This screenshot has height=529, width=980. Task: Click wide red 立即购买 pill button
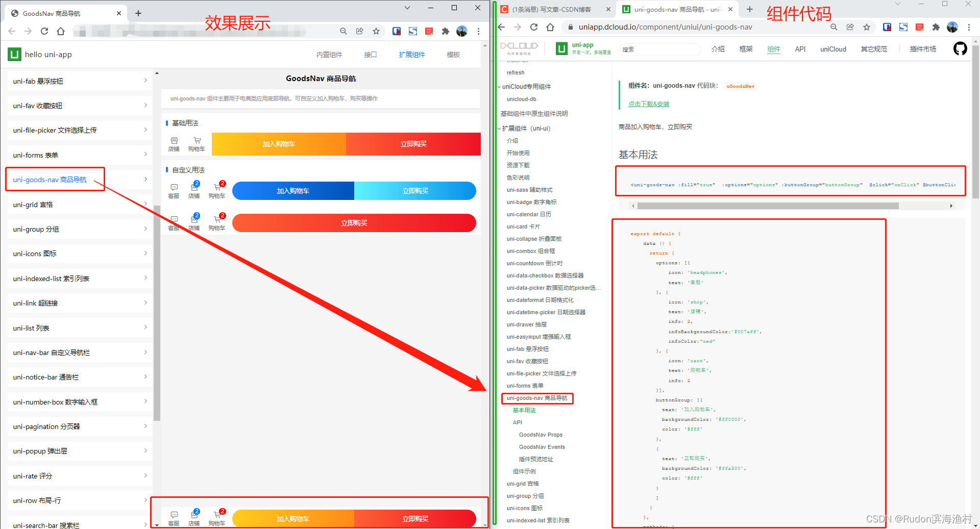point(354,223)
